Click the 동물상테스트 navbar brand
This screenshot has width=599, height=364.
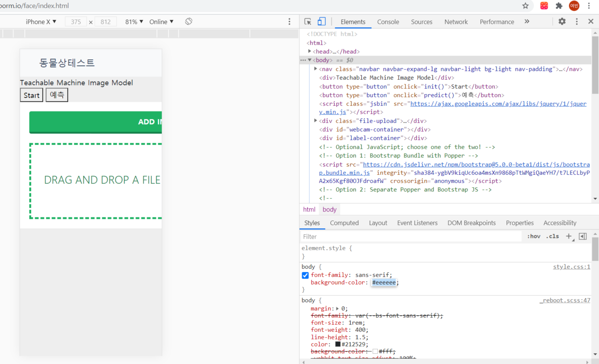(67, 63)
